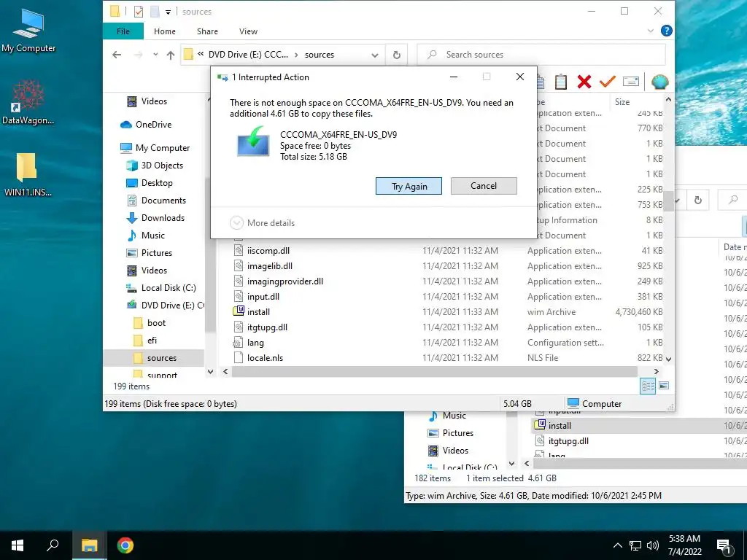Click sources in the address breadcrumb
The width and height of the screenshot is (747, 560).
point(320,55)
